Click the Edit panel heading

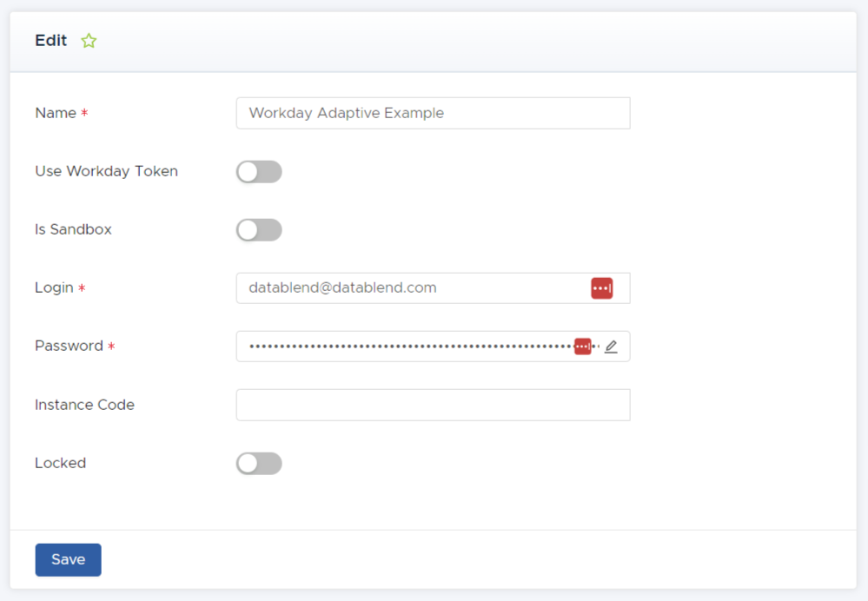(50, 41)
